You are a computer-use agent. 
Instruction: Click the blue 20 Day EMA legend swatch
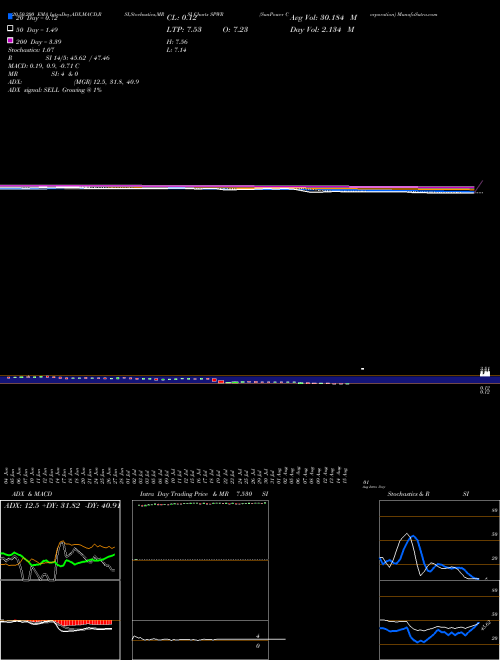tap(10, 17)
